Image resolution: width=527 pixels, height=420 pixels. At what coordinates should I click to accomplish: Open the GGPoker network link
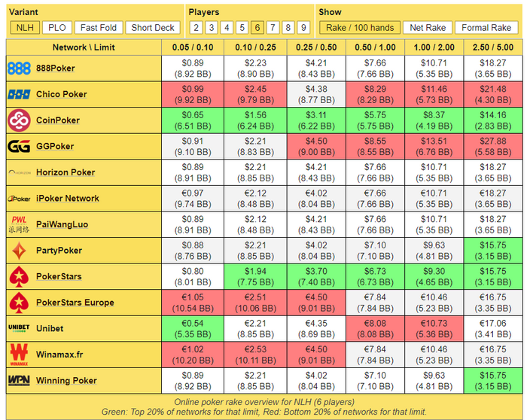click(55, 146)
